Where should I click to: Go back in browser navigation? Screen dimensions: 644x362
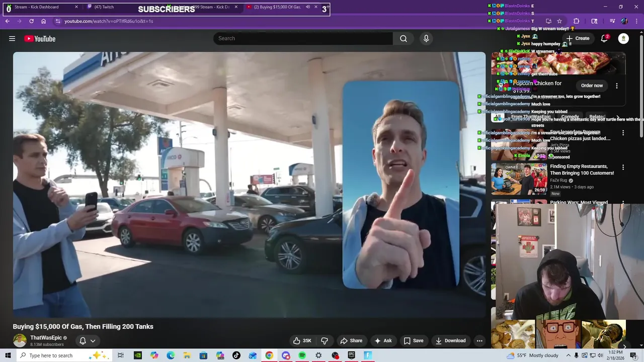[7, 21]
